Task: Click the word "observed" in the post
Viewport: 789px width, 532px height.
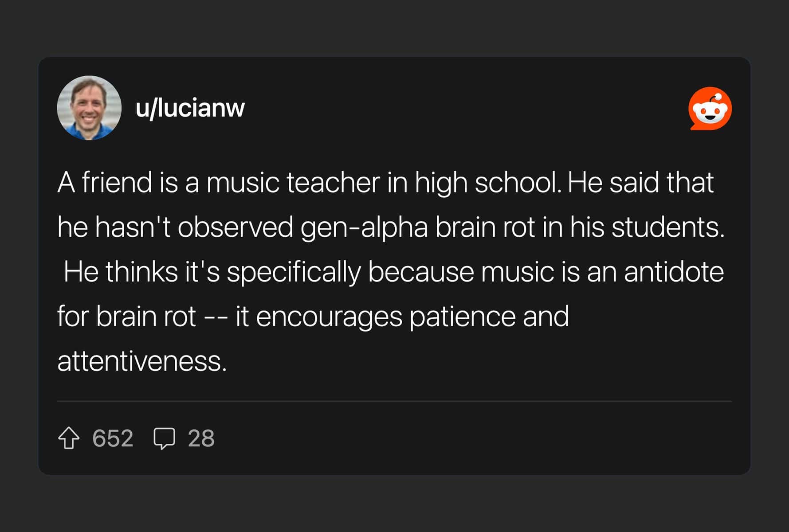Action: [235, 227]
